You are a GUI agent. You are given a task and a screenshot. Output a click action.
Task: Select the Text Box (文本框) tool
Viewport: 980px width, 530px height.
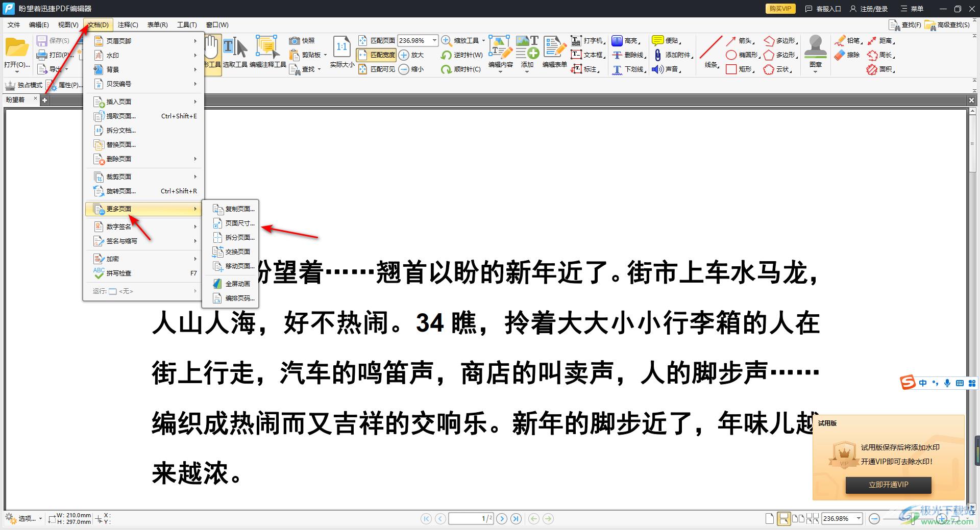[588, 55]
